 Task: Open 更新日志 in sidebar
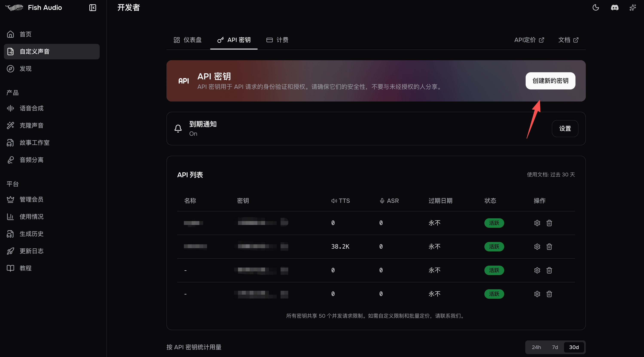(x=52, y=251)
